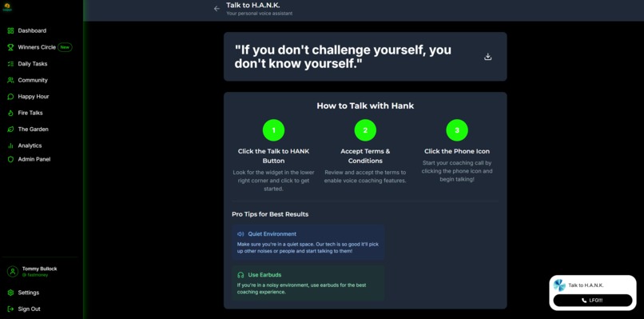Open Daily Tasks in sidebar

pyautogui.click(x=33, y=64)
